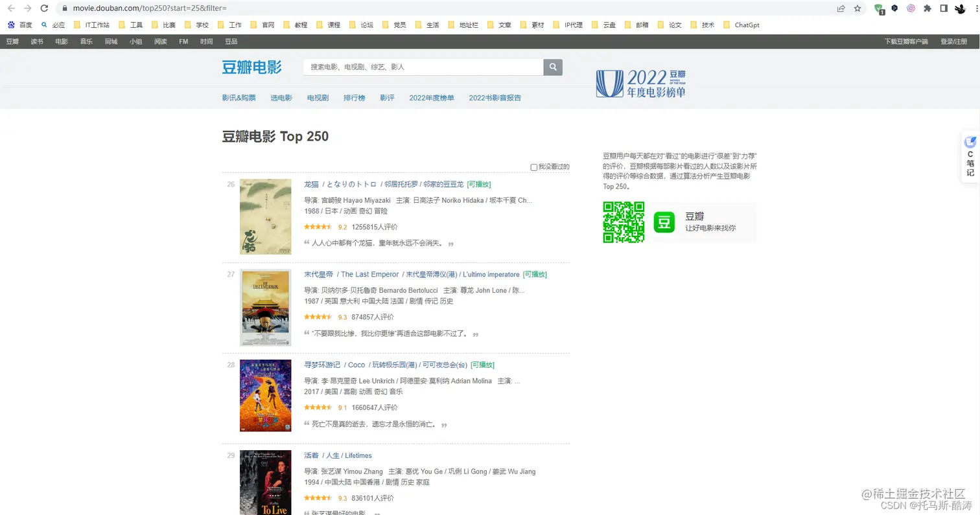Click the To Live movie poster
Viewport: 980px width, 515px height.
[x=265, y=483]
